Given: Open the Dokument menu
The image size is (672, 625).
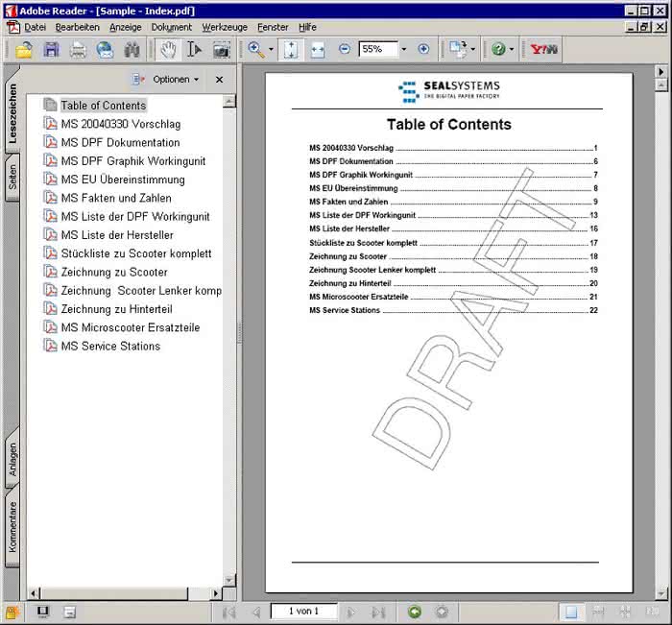Looking at the screenshot, I should [172, 27].
